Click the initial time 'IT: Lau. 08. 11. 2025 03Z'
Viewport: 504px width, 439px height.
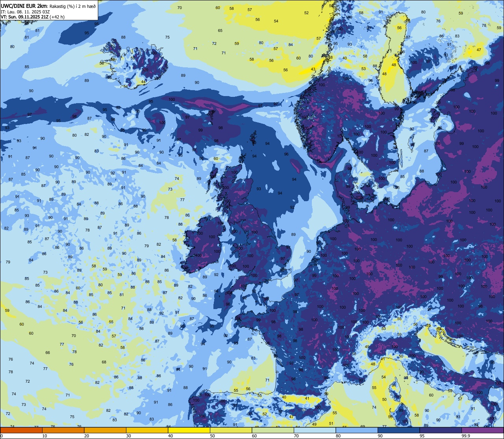point(25,11)
